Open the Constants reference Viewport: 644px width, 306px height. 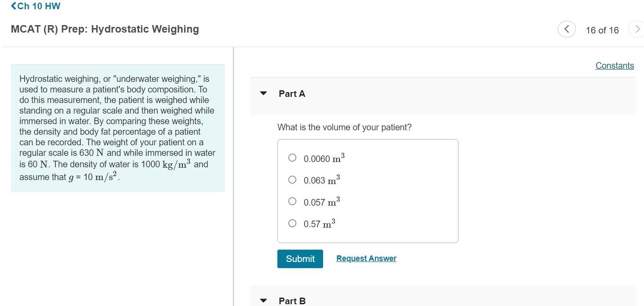click(x=614, y=65)
